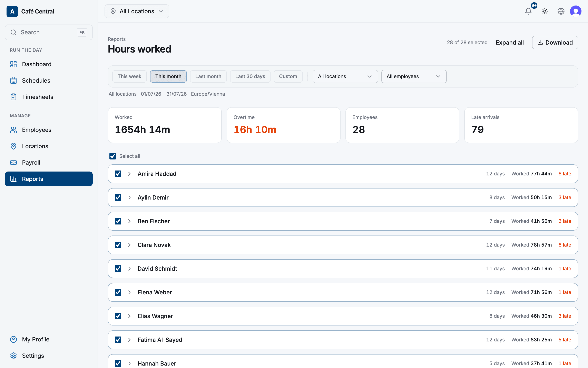
Task: Open Schedules in sidebar
Action: click(x=49, y=81)
